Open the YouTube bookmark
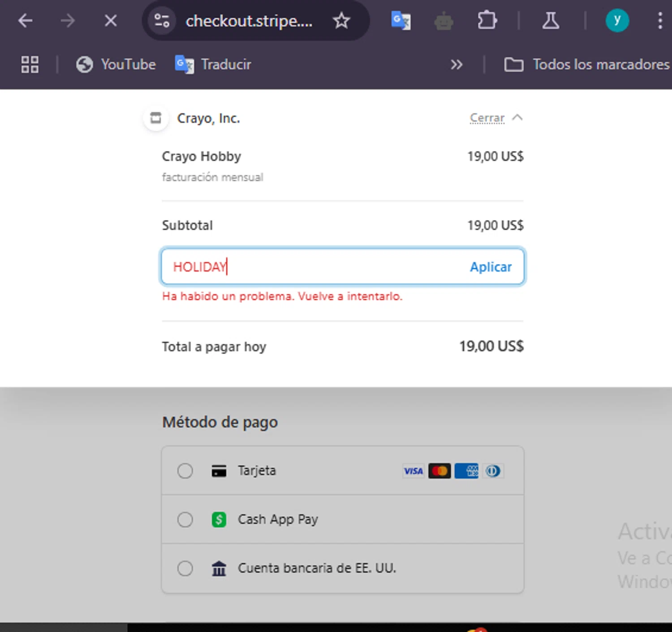This screenshot has height=632, width=672. click(x=116, y=65)
